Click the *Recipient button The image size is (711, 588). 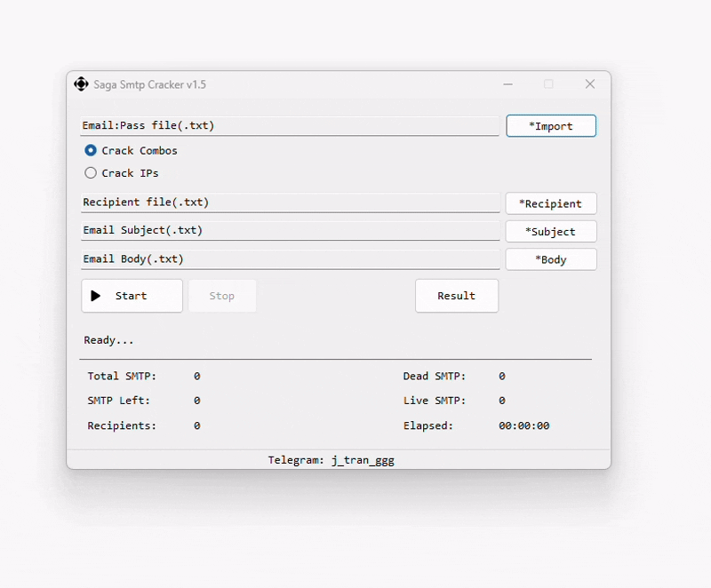[x=551, y=203]
